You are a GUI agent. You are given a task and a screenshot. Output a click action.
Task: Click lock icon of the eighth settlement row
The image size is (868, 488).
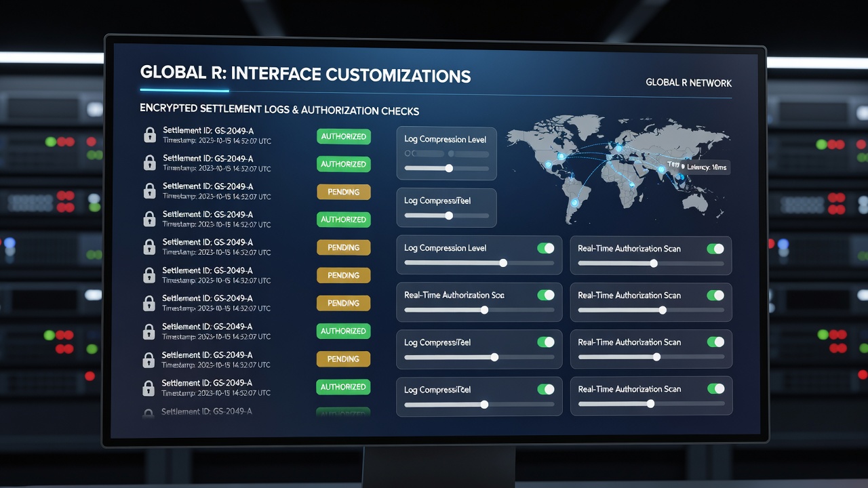point(149,331)
